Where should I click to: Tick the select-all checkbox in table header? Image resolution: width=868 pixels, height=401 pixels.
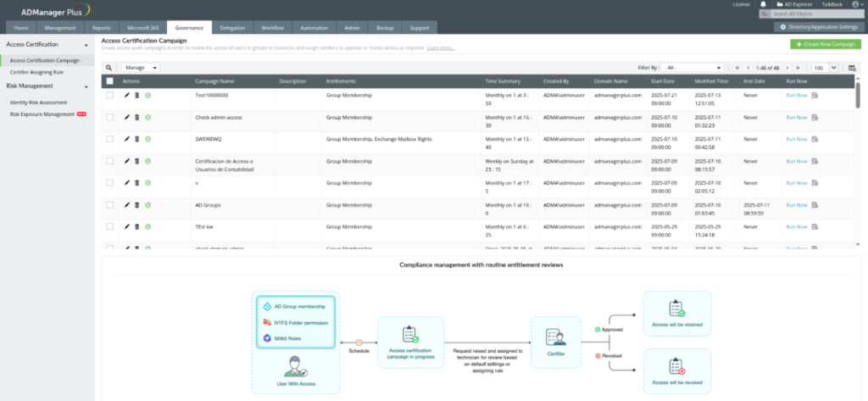pyautogui.click(x=109, y=81)
